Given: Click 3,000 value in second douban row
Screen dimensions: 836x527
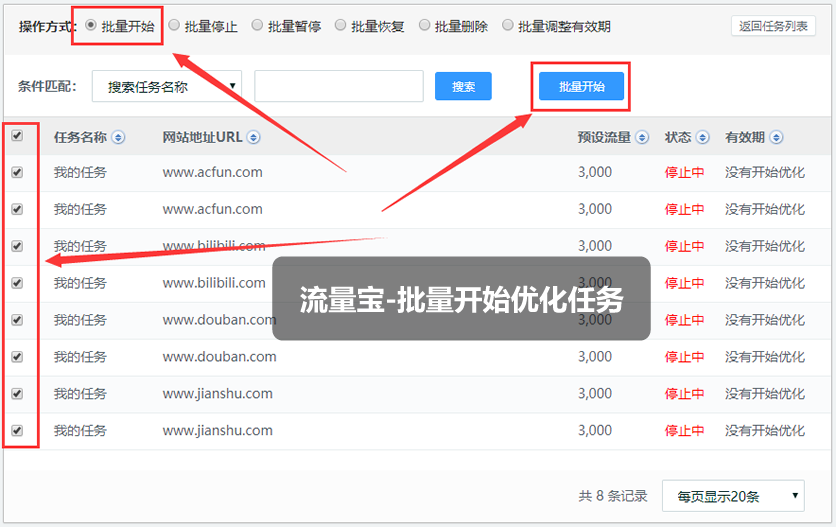Looking at the screenshot, I should click(x=595, y=357).
